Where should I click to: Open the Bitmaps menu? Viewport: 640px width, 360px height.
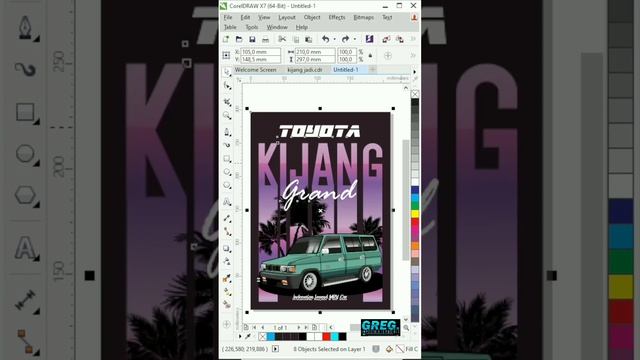coord(363,18)
